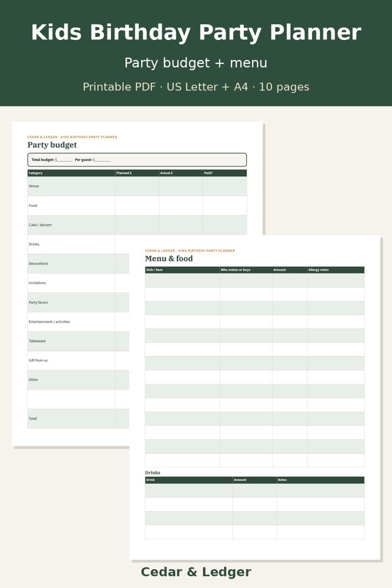
Task: Click the 'Notes' column header
Action: (x=320, y=480)
